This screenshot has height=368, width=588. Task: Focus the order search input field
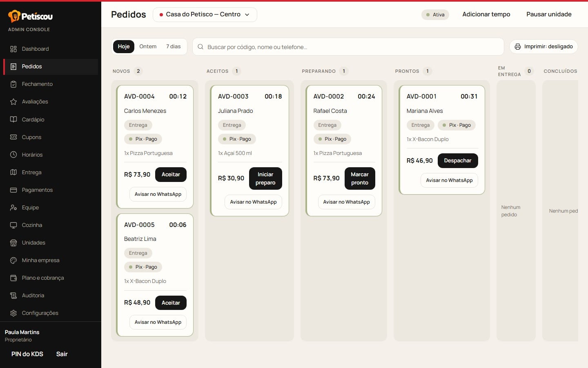[348, 47]
